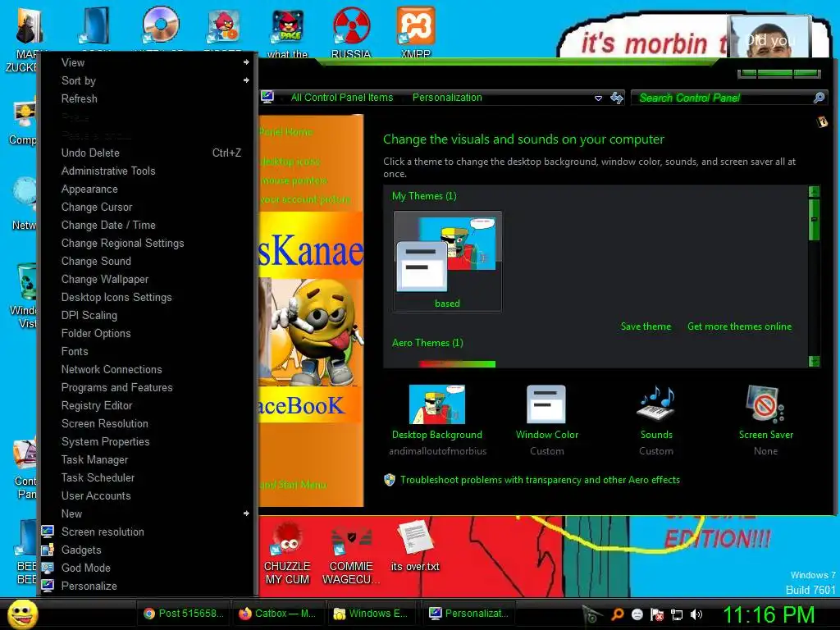Select DPI Scaling menu entry
Screen dimensions: 840x630
[148, 315]
